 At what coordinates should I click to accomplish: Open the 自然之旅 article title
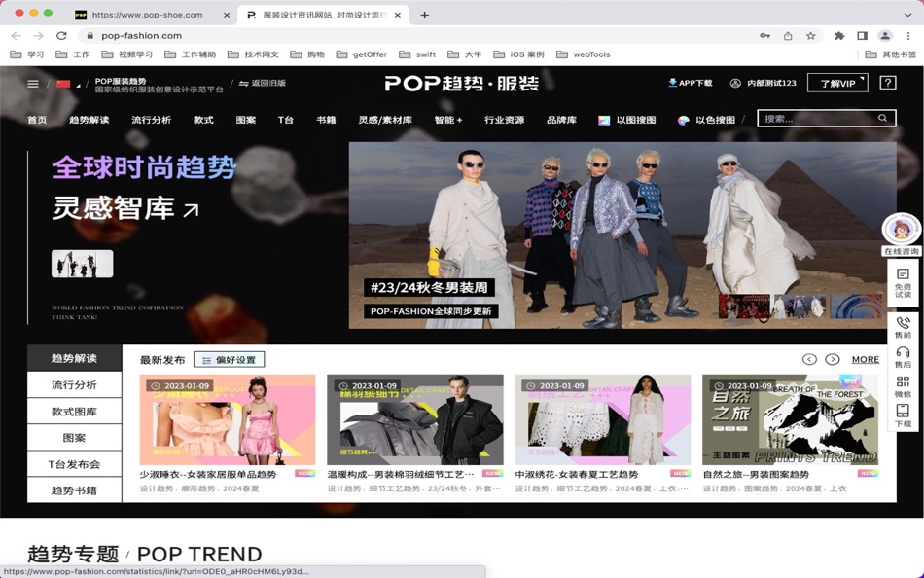click(x=756, y=474)
